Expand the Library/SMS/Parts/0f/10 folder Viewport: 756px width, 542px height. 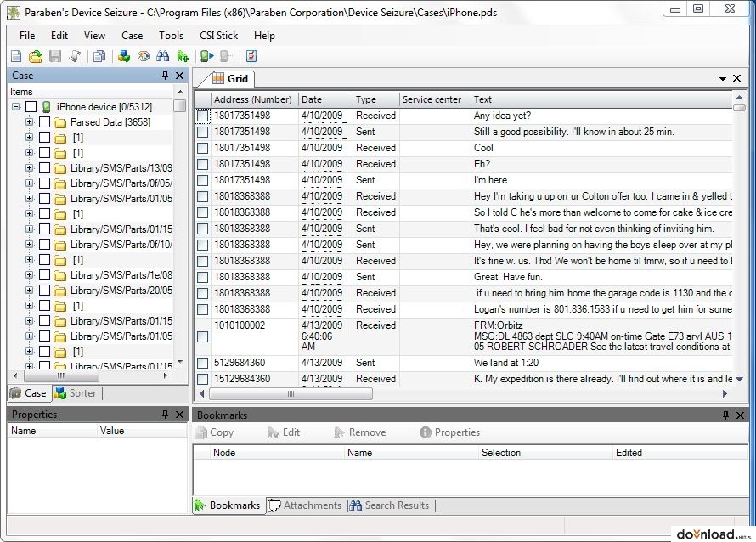30,245
